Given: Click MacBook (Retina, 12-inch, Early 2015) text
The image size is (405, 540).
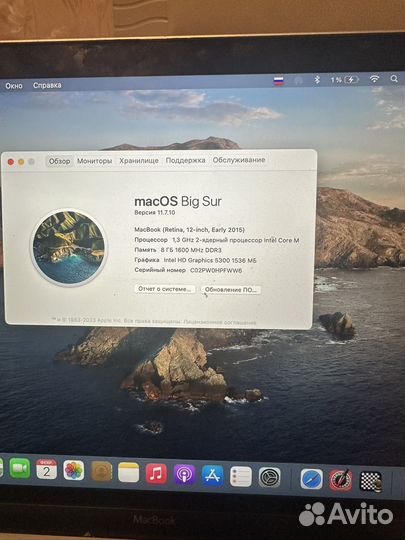Looking at the screenshot, I should click(189, 230).
